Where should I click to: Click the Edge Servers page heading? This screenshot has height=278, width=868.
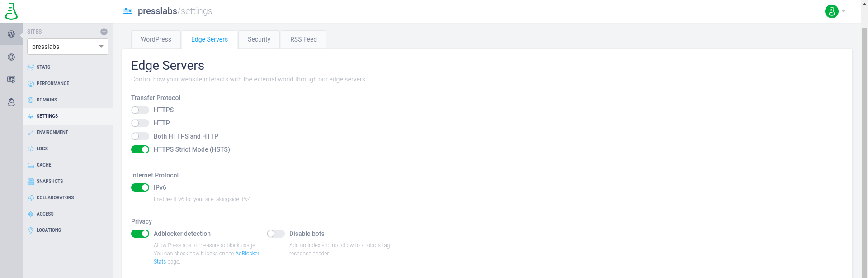[x=168, y=66]
